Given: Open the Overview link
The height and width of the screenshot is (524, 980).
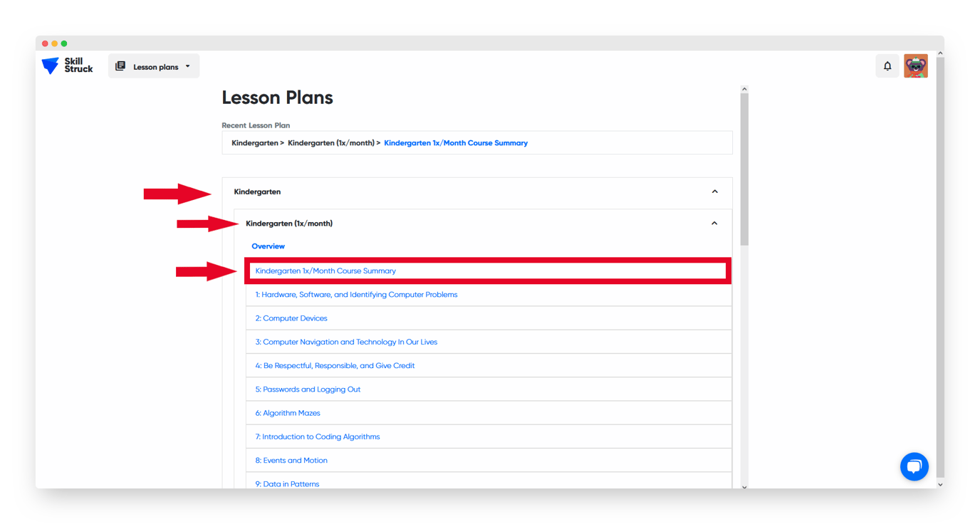Looking at the screenshot, I should 268,246.
